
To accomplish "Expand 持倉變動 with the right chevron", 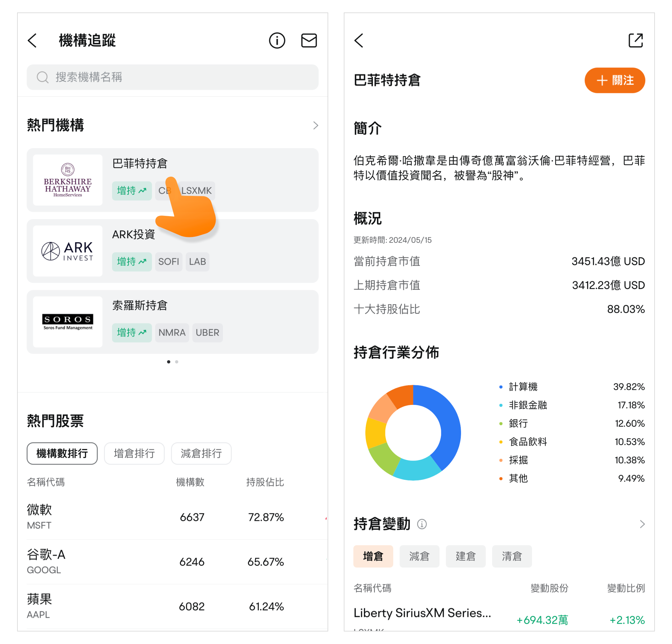I will [642, 524].
